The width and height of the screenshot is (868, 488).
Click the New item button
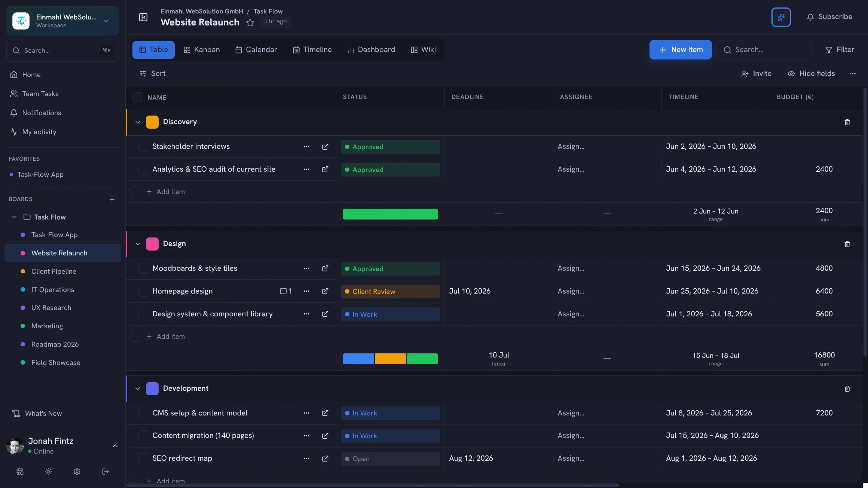(x=681, y=50)
